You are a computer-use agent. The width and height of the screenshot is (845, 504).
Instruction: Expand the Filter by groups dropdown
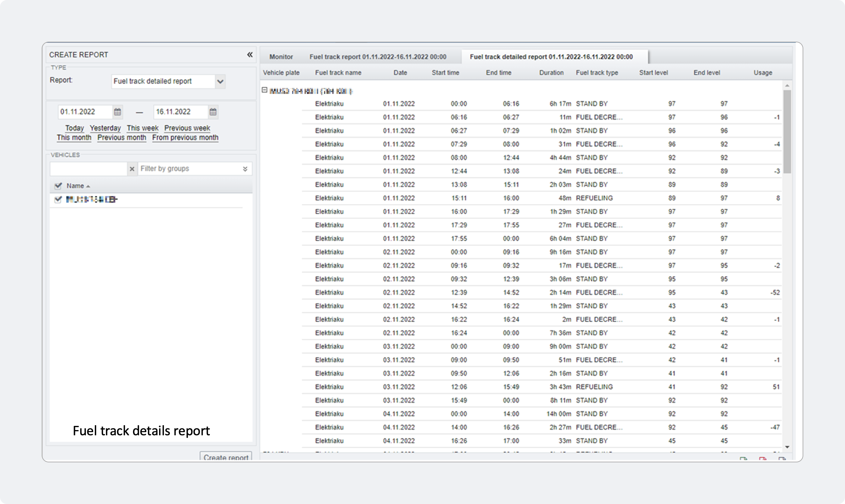click(245, 169)
